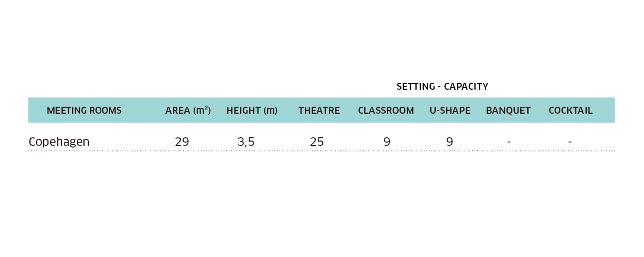Click the U-shape capacity 9

tap(450, 142)
